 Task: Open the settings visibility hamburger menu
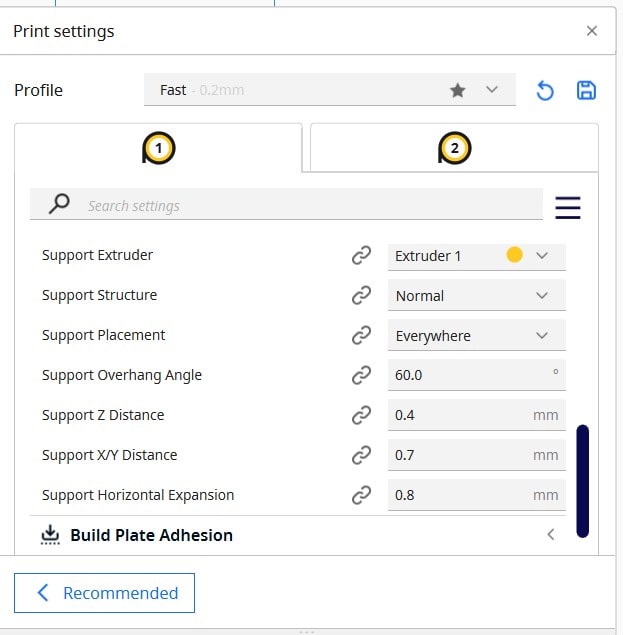point(567,207)
